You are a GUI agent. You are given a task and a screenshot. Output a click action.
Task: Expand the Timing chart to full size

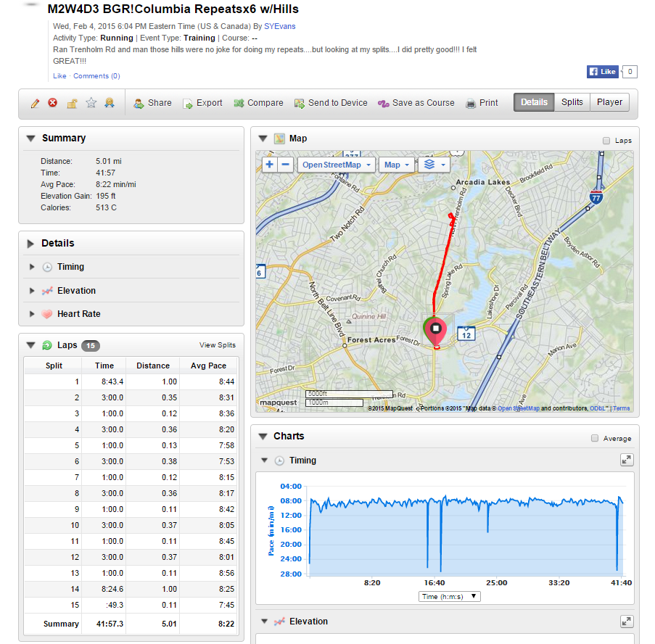[627, 460]
